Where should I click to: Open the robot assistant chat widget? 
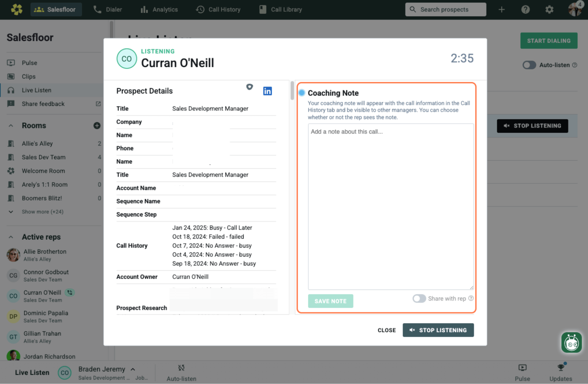click(x=571, y=342)
